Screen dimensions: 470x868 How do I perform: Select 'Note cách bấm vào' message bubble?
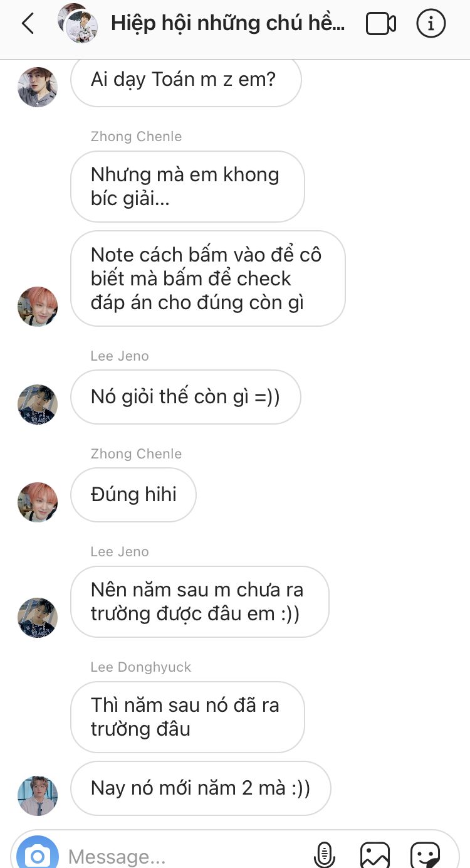click(x=207, y=278)
